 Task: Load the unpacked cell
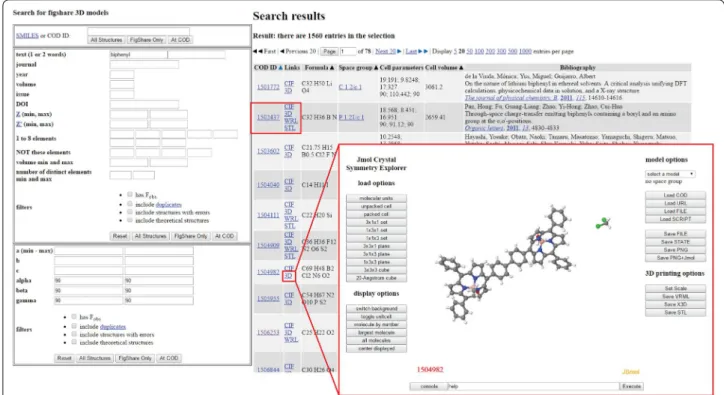pos(376,206)
